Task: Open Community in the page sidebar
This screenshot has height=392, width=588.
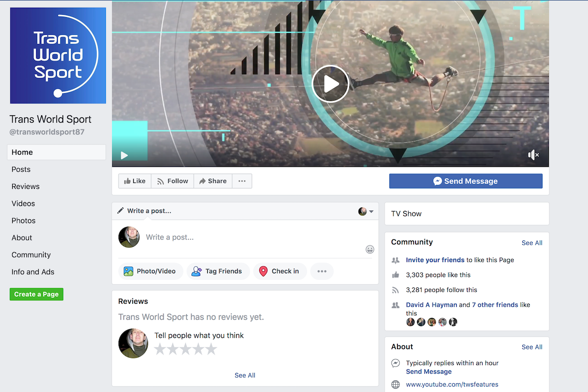Action: point(31,255)
